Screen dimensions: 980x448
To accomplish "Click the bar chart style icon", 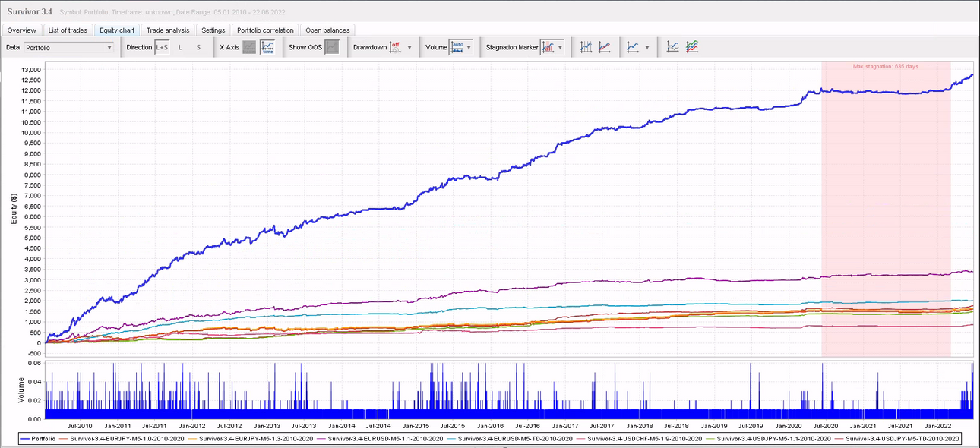I will click(586, 47).
